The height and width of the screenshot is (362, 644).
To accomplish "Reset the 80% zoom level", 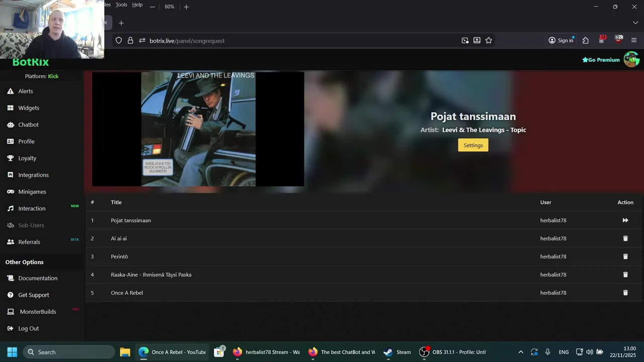I will (170, 7).
